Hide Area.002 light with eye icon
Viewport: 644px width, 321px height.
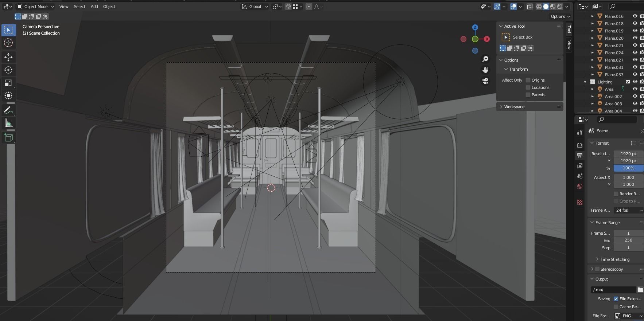[x=635, y=97]
